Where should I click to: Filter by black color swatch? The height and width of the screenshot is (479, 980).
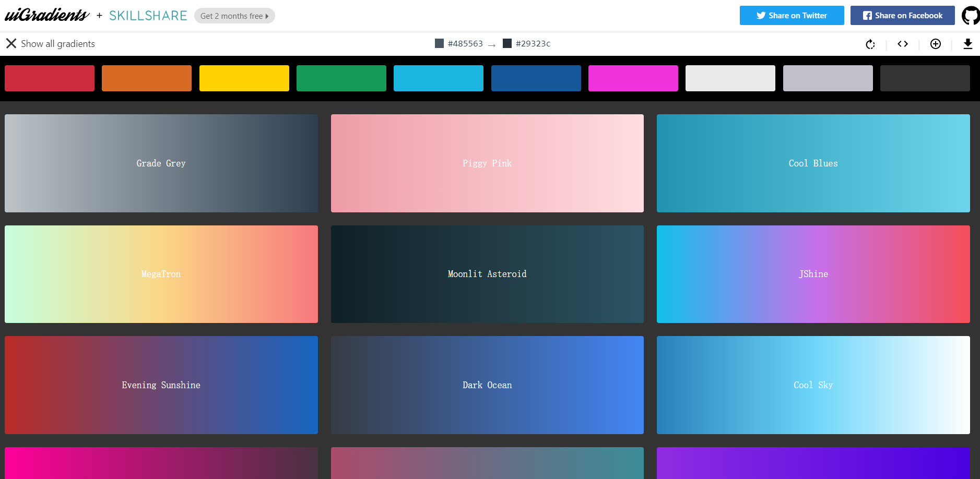click(925, 78)
